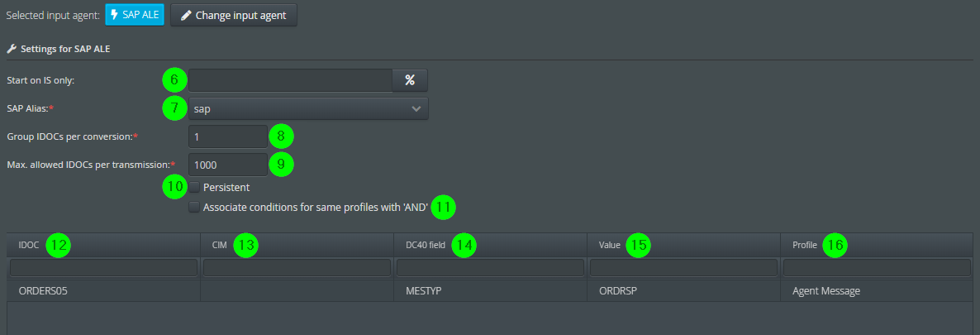Click the IDOC column filter box
The width and height of the screenshot is (980, 335).
tap(104, 267)
